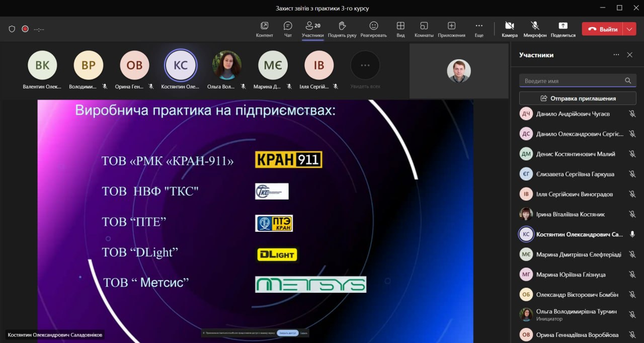The height and width of the screenshot is (343, 644).
Task: Select participant Данило Андрійович Чугаєв
Action: [x=578, y=114]
